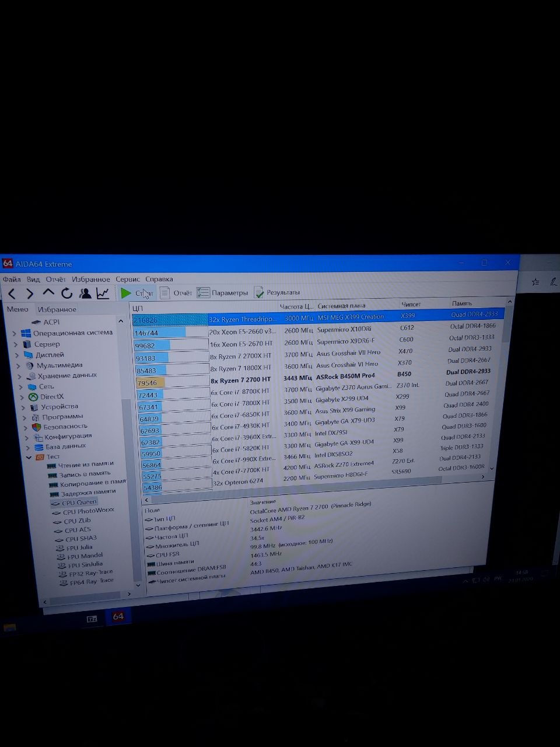Image resolution: width=560 pixels, height=747 pixels.
Task: Open the user profile toolbar icon
Action: (85, 293)
